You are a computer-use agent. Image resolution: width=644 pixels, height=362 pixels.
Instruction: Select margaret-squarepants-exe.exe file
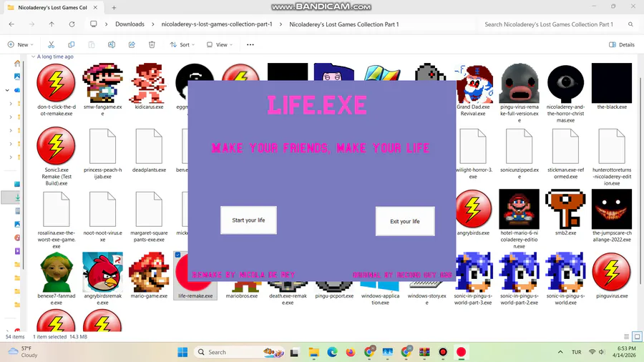[x=149, y=210]
